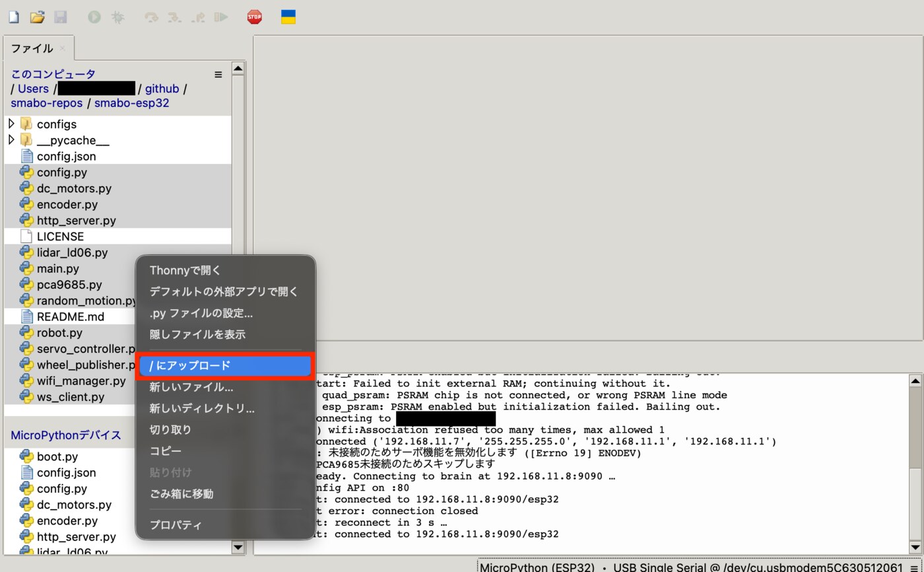Click the Step out toolbar icon
This screenshot has width=924, height=572.
pos(198,17)
